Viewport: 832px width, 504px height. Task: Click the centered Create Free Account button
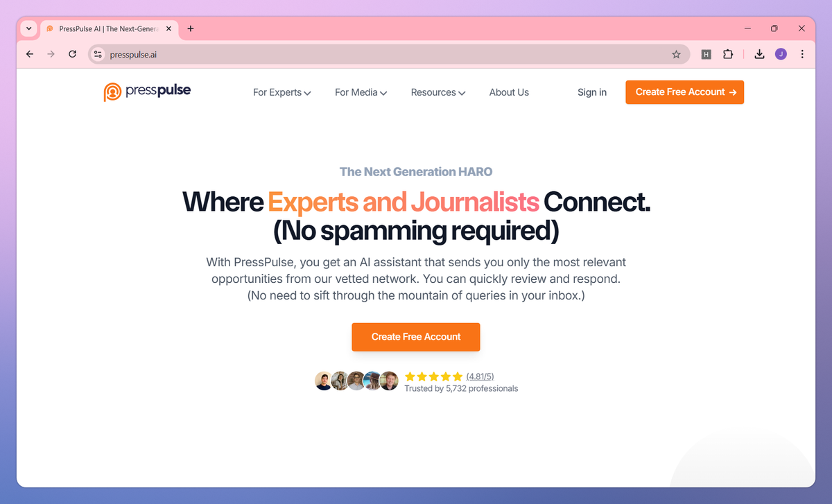tap(416, 336)
